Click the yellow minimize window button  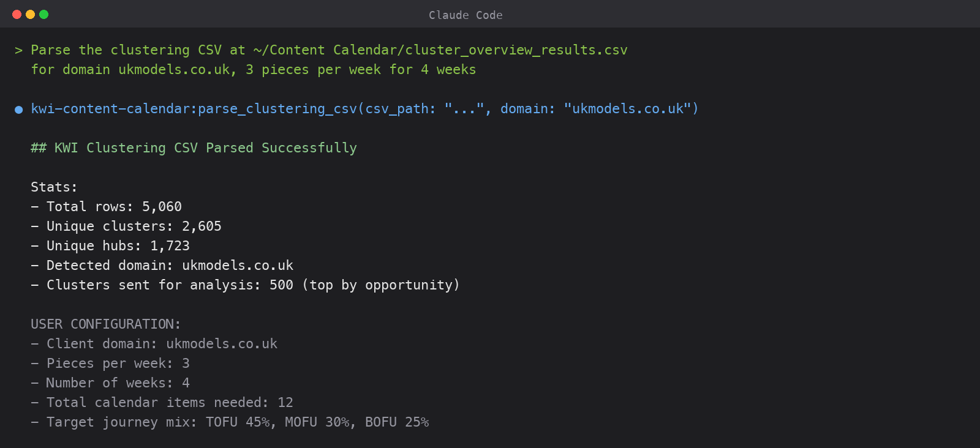pos(30,14)
